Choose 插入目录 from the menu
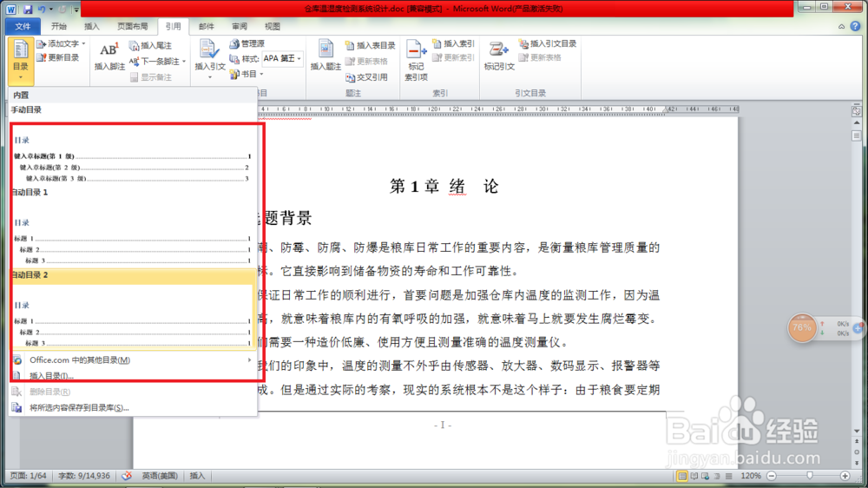 coord(133,376)
